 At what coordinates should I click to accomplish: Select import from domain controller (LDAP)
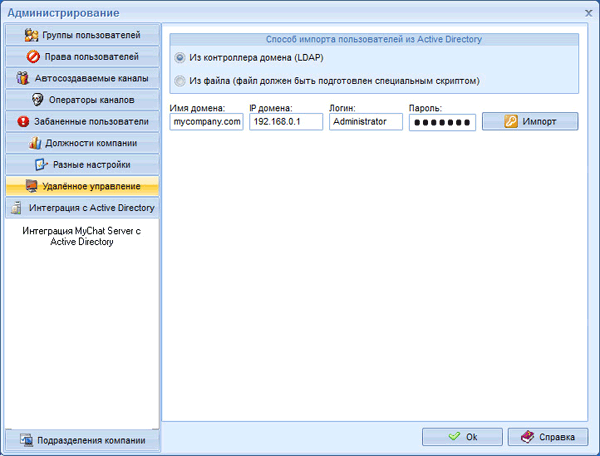click(x=180, y=58)
